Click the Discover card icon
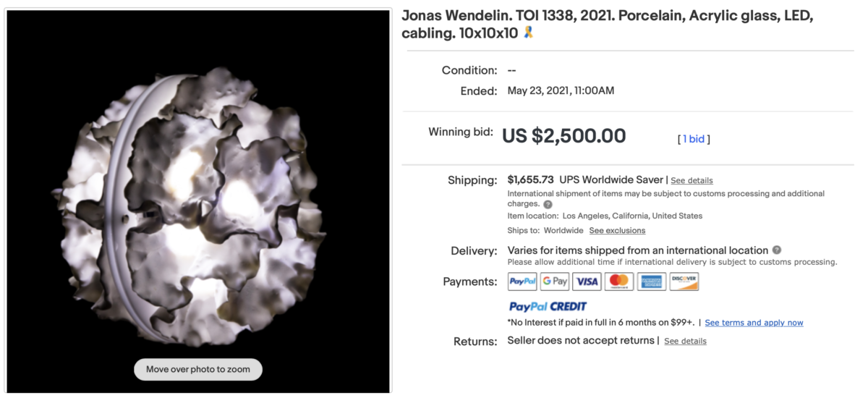This screenshot has width=868, height=398. pos(684,281)
